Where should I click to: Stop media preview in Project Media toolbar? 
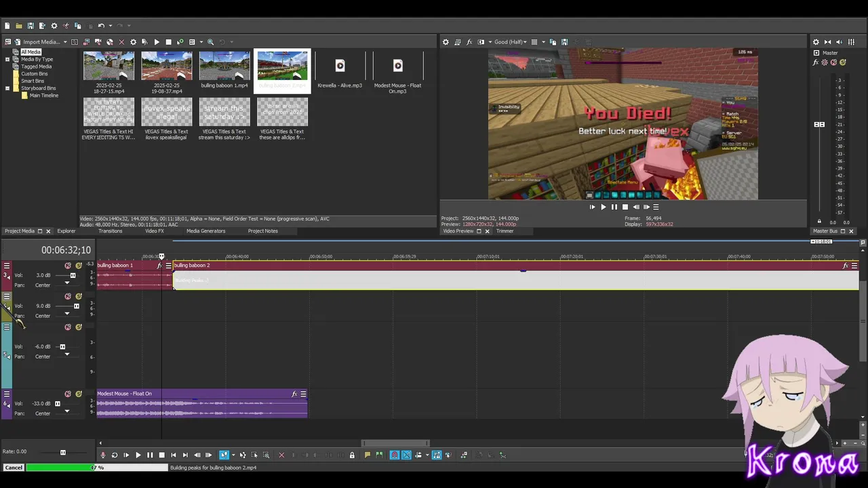(x=168, y=42)
